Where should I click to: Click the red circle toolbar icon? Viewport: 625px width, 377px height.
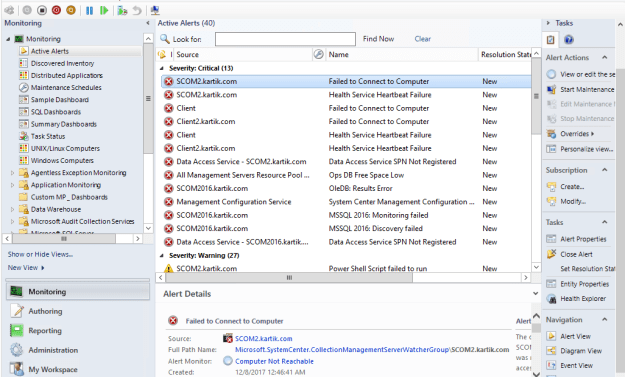pyautogui.click(x=56, y=10)
